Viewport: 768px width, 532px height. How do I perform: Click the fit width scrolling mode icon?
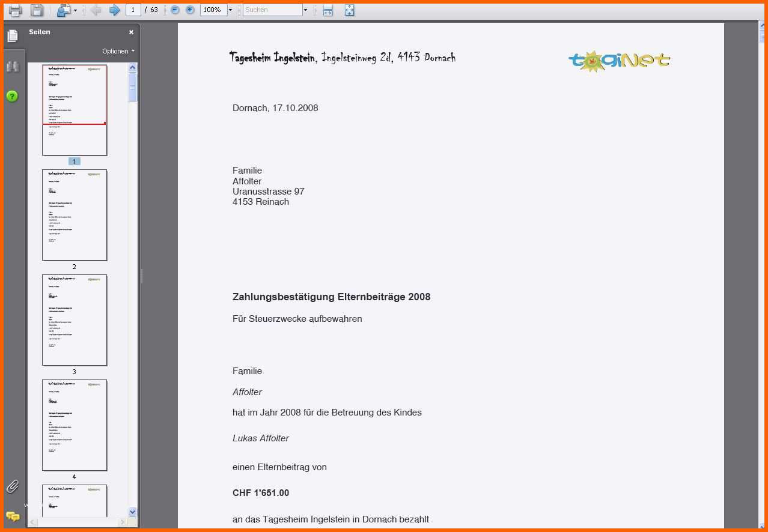pyautogui.click(x=328, y=10)
